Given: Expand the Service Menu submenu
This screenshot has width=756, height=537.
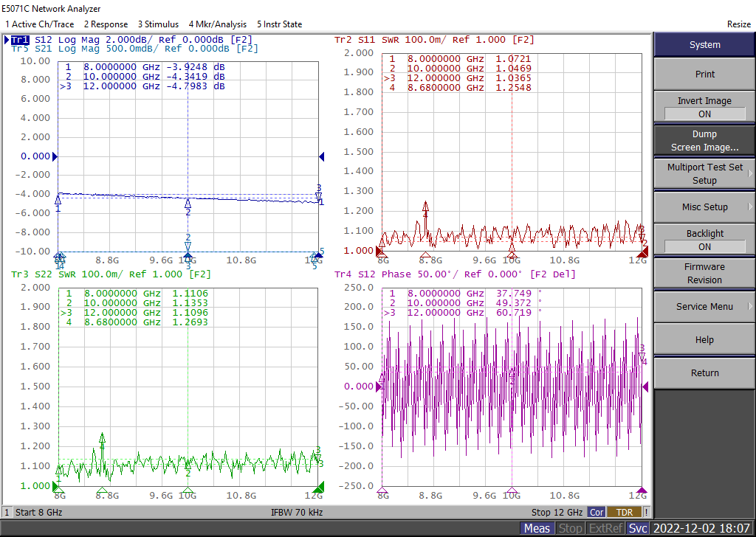Looking at the screenshot, I should pos(704,307).
